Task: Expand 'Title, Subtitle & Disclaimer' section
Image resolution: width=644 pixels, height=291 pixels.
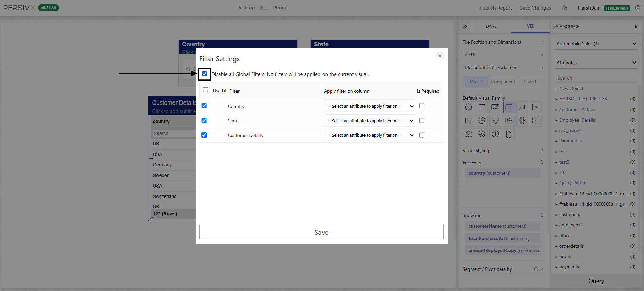Action: (x=503, y=67)
